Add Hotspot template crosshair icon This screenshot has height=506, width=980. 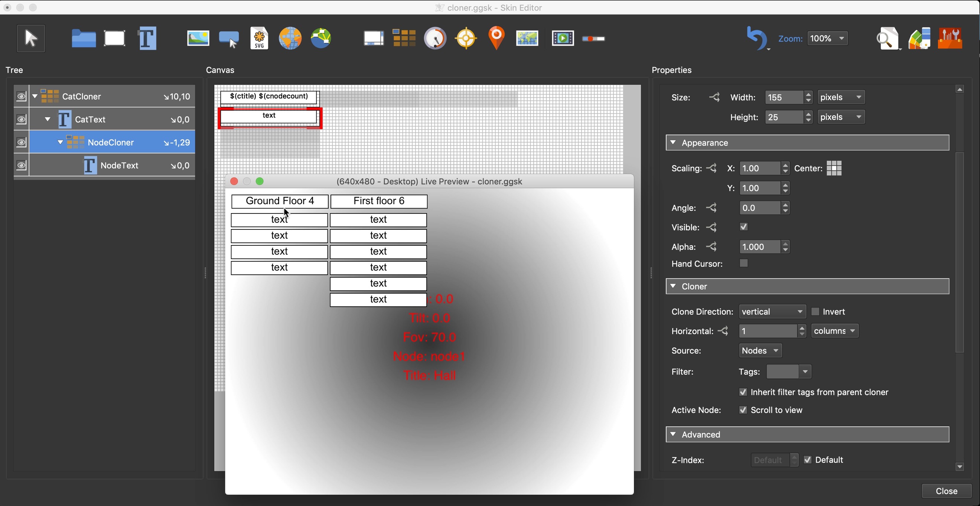click(x=466, y=39)
